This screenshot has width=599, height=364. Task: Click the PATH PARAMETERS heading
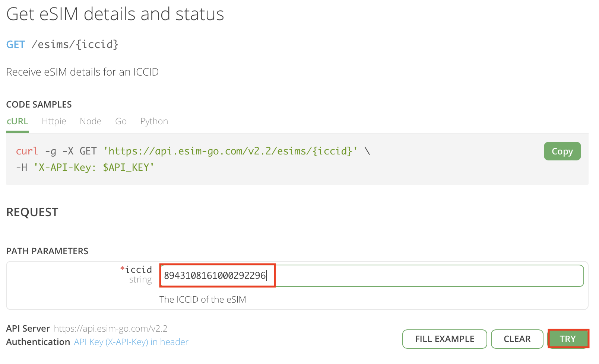47,251
